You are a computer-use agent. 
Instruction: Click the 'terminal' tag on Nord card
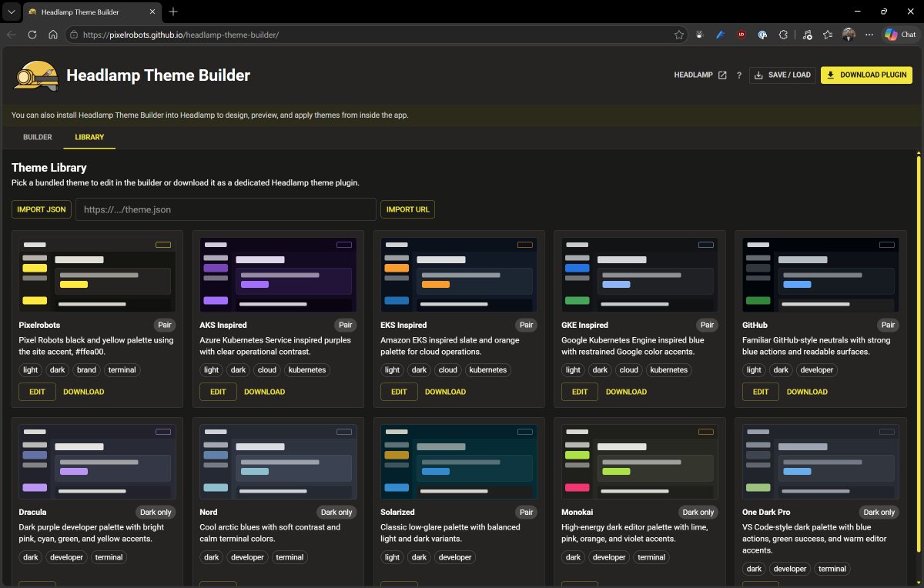coord(290,556)
